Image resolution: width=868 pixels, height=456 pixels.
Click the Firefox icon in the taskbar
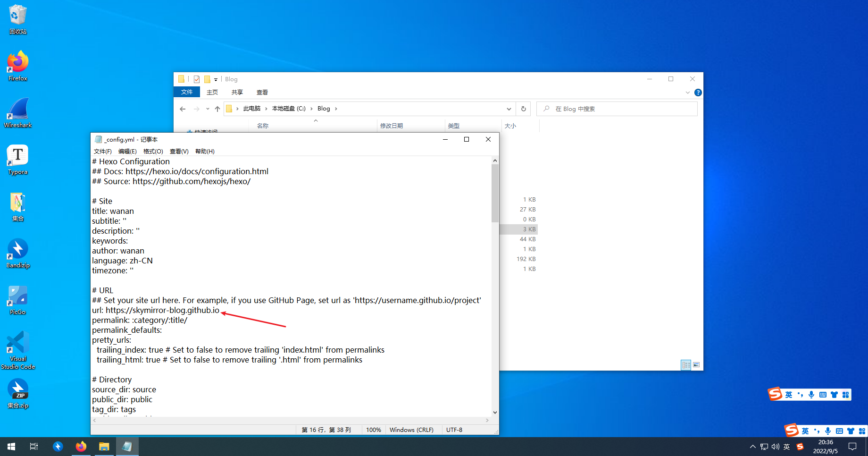pos(81,447)
